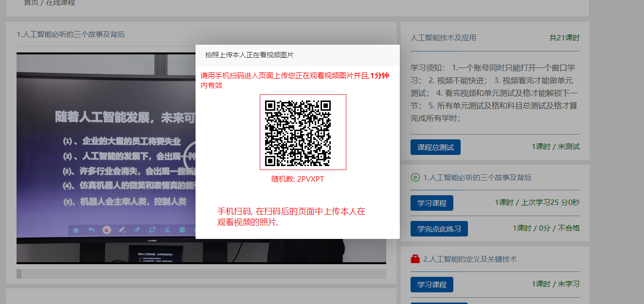Open the 学完点此练习 practice button

439,229
